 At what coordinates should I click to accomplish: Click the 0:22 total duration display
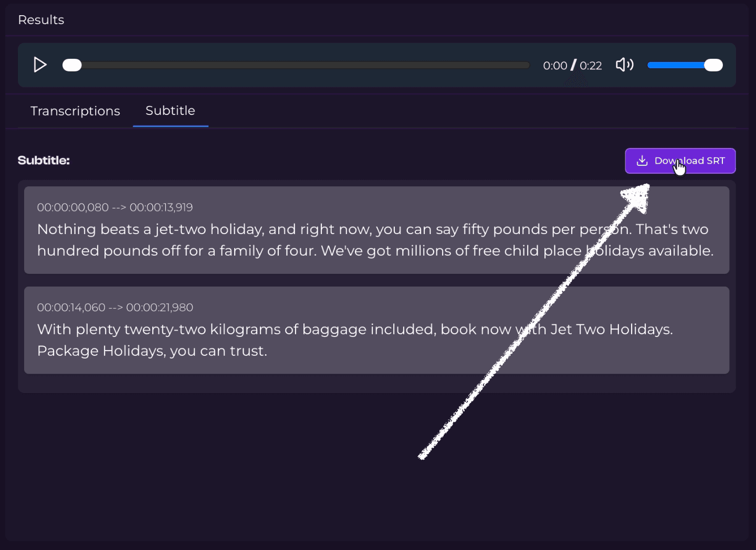pos(591,66)
